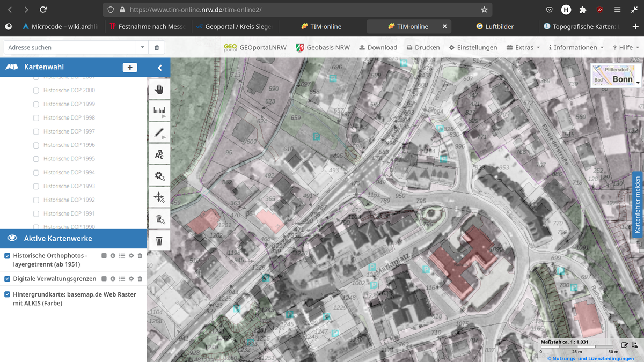This screenshot has width=644, height=362.
Task: Toggle the Aktive Kartenwerke panel header
Action: [x=74, y=238]
